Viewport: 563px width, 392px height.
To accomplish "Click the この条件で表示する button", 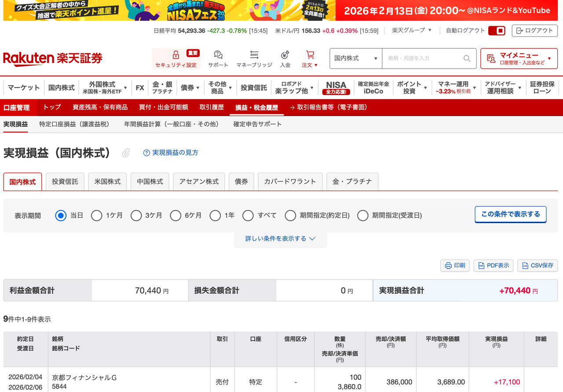I will [x=510, y=214].
